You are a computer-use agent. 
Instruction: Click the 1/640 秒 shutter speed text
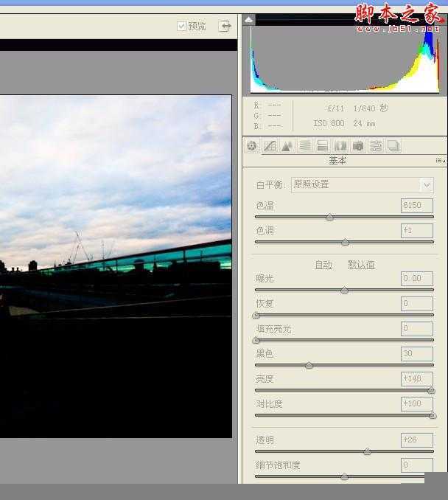coord(371,108)
